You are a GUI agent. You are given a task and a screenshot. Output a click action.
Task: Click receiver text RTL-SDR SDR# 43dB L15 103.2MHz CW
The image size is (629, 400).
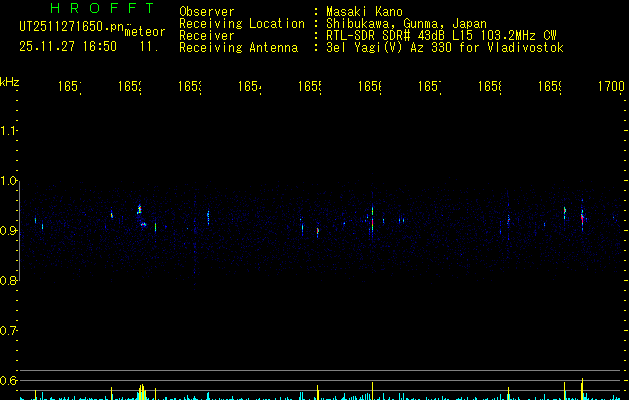coord(441,36)
